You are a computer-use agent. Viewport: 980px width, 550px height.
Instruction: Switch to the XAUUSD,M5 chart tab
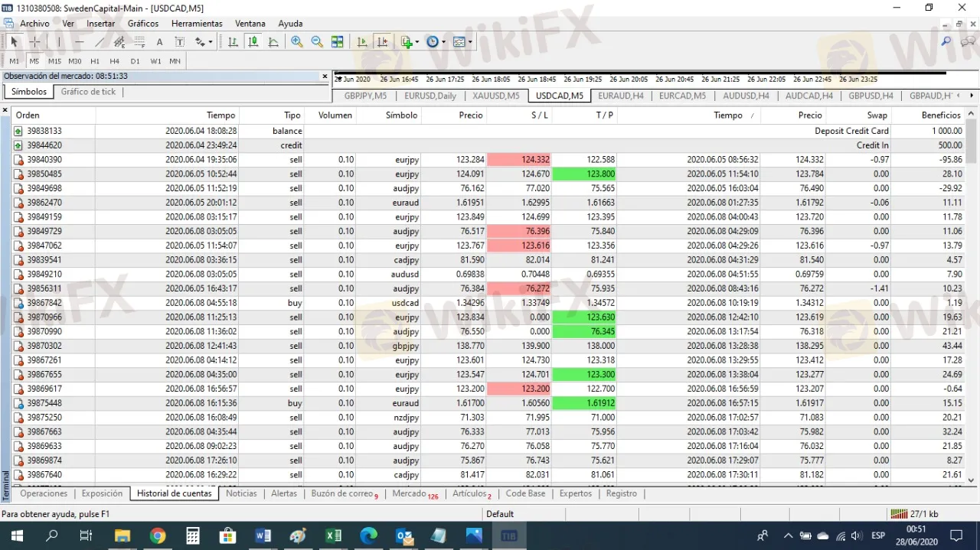[496, 96]
